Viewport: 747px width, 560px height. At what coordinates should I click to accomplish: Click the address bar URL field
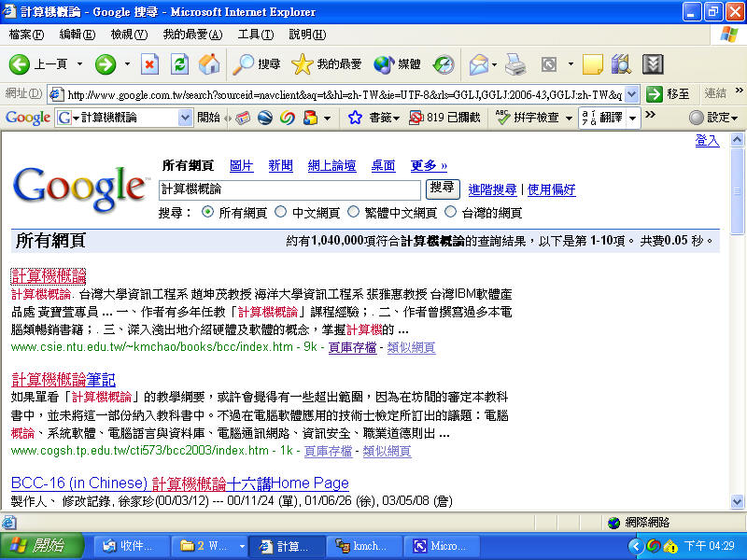(x=345, y=94)
